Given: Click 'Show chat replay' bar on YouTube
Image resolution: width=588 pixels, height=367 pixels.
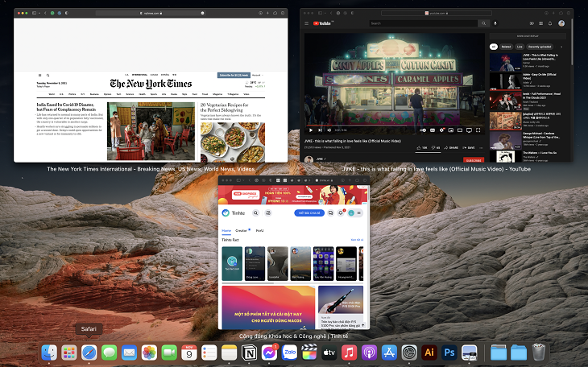Looking at the screenshot, I should 528,36.
